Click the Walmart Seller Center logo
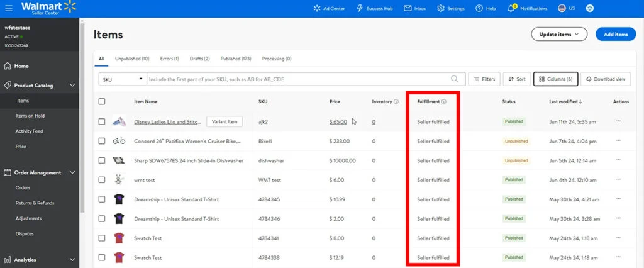Viewport: 644px width, 268px height. pos(48,8)
